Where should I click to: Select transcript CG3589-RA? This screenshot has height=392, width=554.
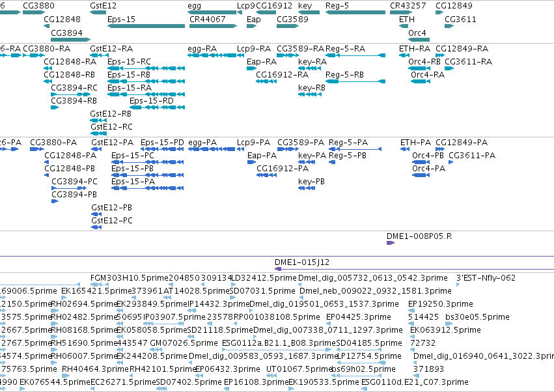coord(300,48)
